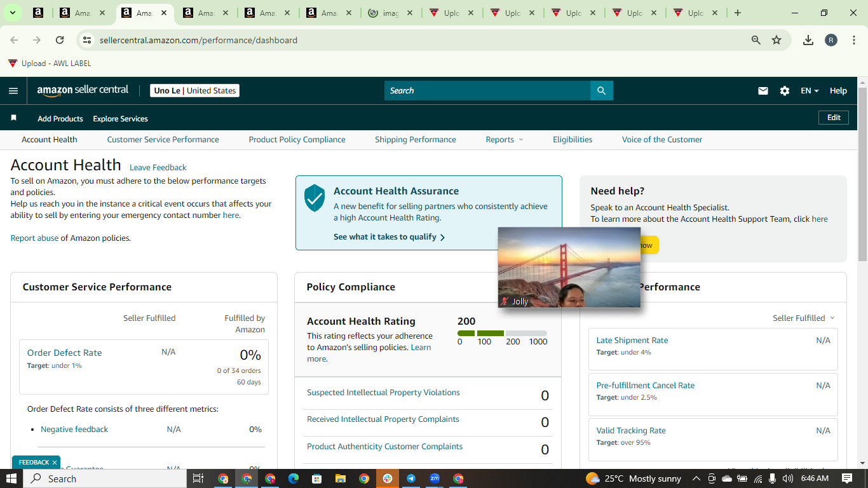Image resolution: width=868 pixels, height=488 pixels.
Task: Go back using the browser back arrow
Action: (14, 40)
